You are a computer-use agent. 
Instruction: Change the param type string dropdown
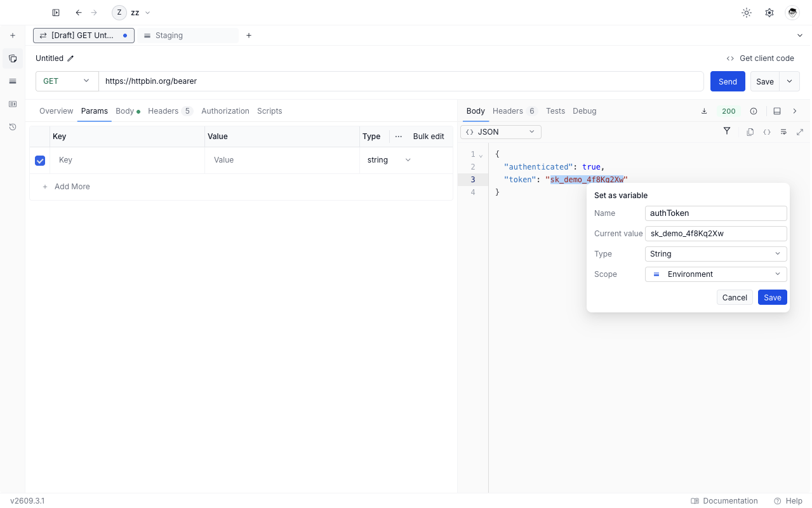[x=389, y=160]
